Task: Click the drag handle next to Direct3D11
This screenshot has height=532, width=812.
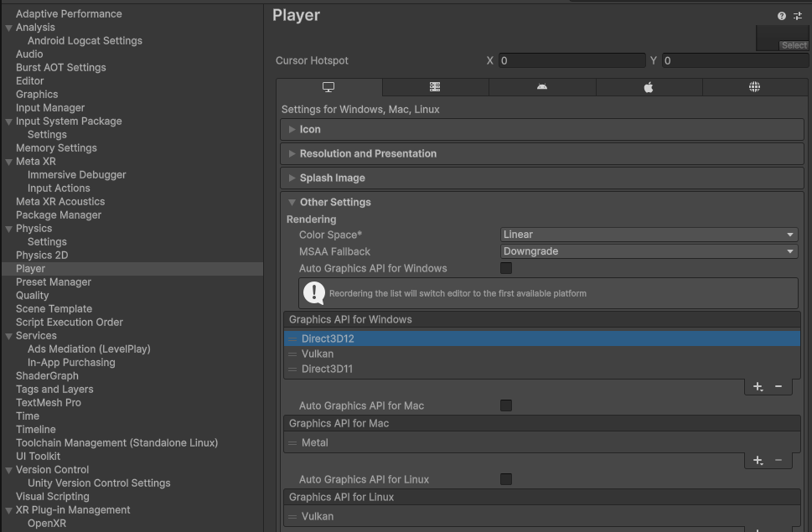Action: (x=292, y=369)
